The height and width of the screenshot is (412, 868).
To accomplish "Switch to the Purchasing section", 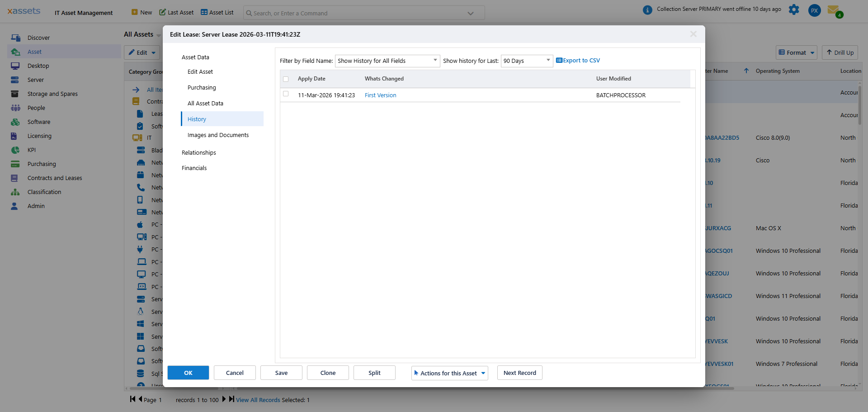I will pos(202,88).
